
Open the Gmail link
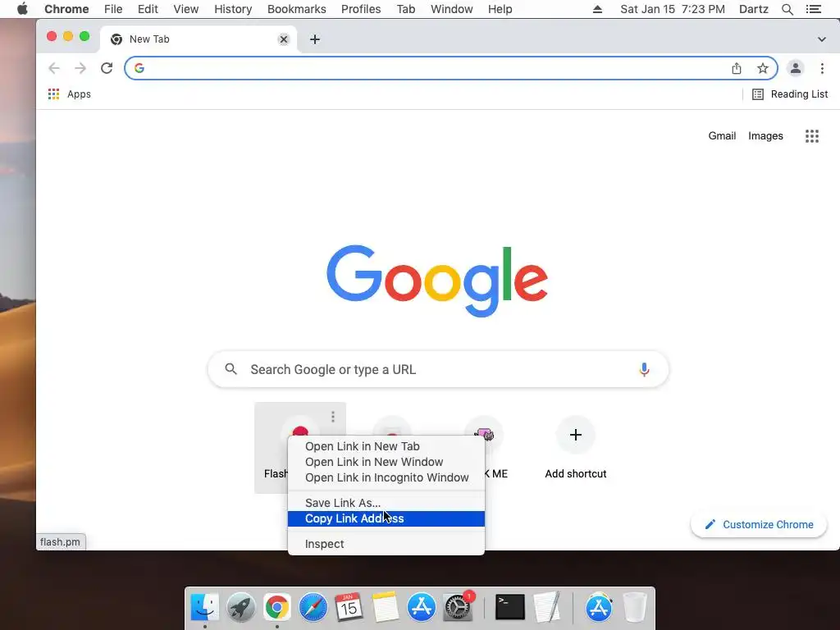722,136
